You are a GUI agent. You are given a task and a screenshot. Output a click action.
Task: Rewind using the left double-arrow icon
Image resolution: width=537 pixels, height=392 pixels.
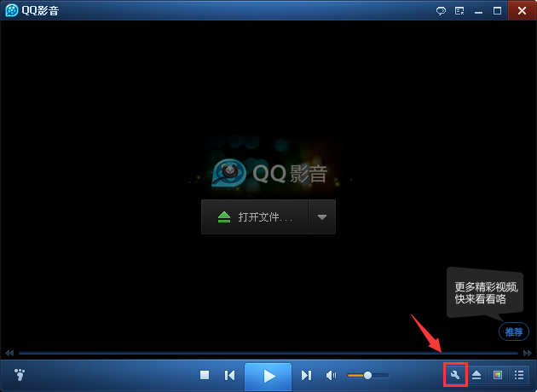point(9,353)
